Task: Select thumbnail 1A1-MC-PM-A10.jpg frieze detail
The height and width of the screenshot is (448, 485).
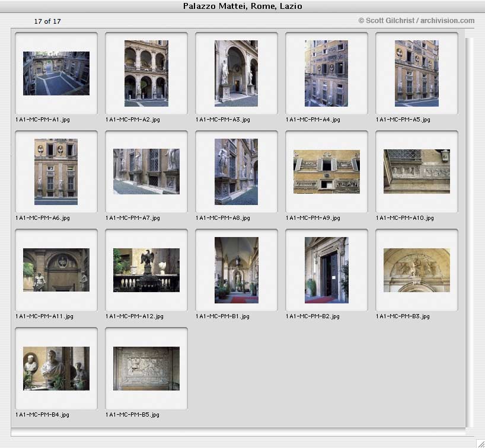Action: [x=417, y=172]
